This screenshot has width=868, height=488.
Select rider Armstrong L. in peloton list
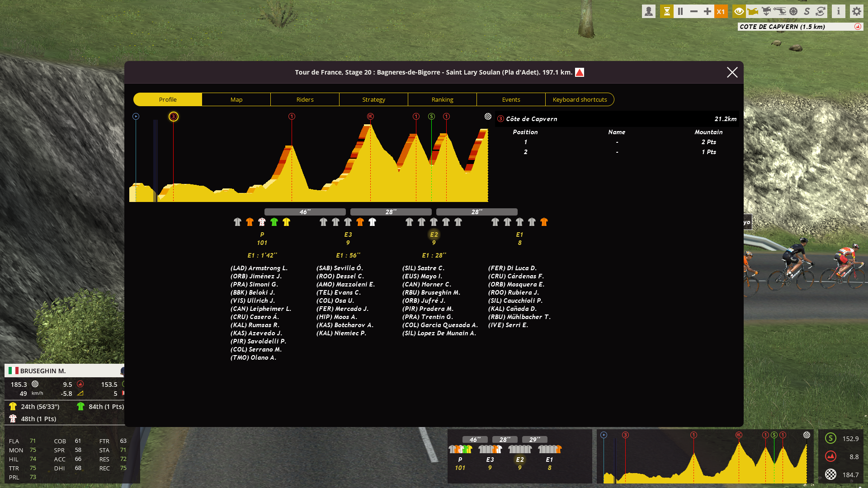click(259, 268)
